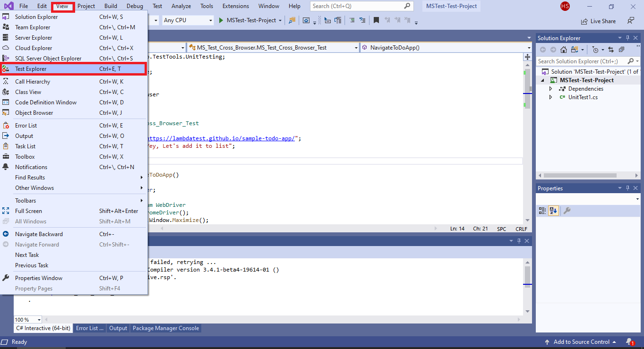Click the notifications bell in status bar
This screenshot has width=644, height=349.
[629, 342]
